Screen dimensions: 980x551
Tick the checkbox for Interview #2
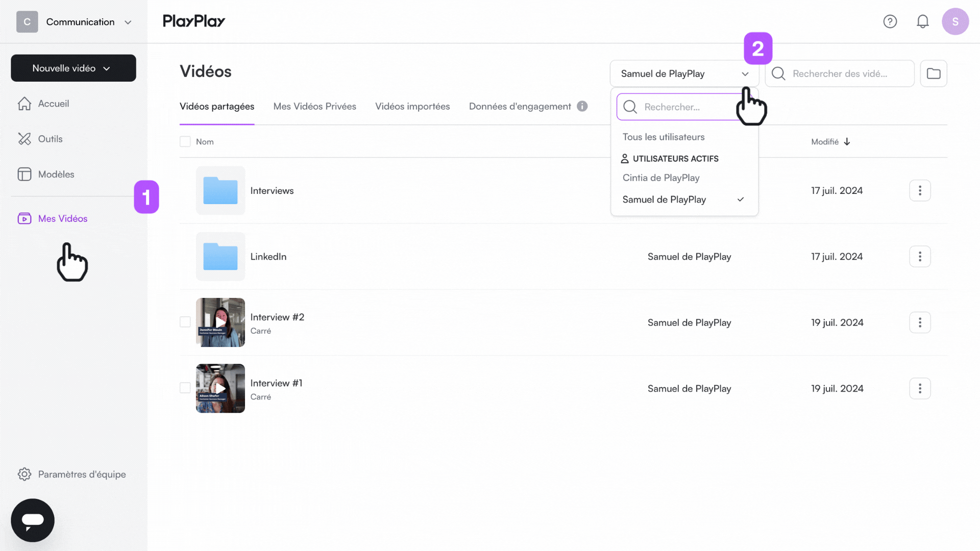click(x=185, y=322)
